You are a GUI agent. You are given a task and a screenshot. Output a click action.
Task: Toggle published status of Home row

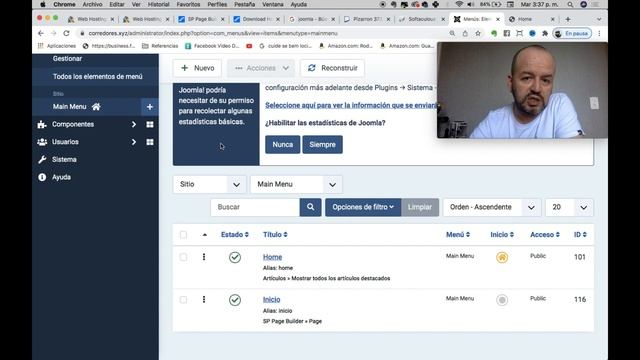click(235, 258)
